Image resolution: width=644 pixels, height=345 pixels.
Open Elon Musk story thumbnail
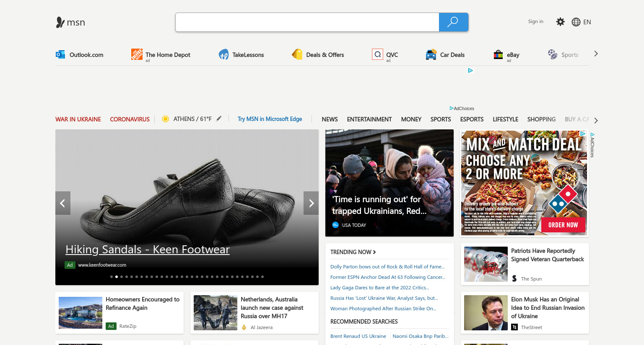[x=486, y=313]
